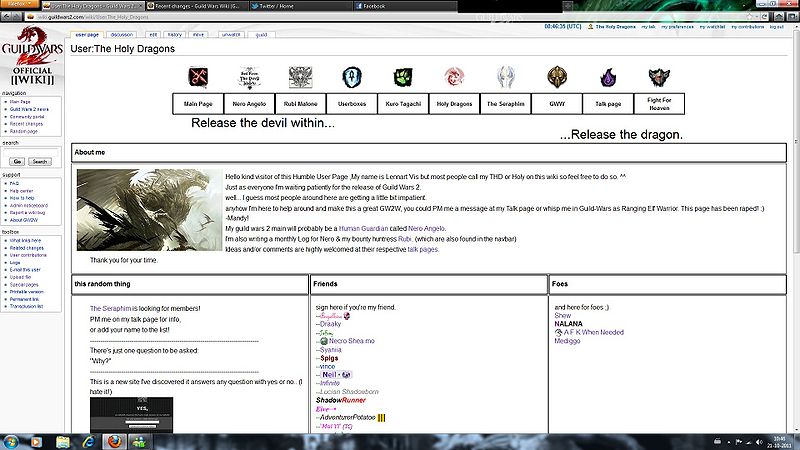
Task: Click the browser forward arrow button
Action: 18,17
